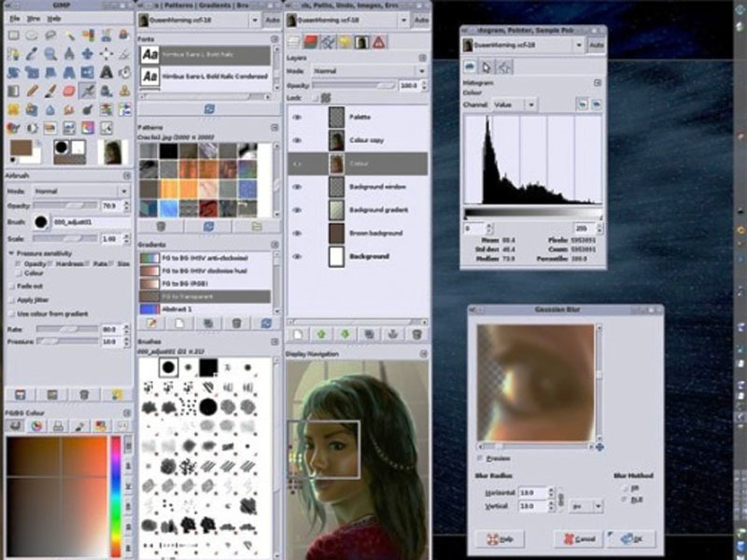Select the Paintbrush tool

[50, 91]
